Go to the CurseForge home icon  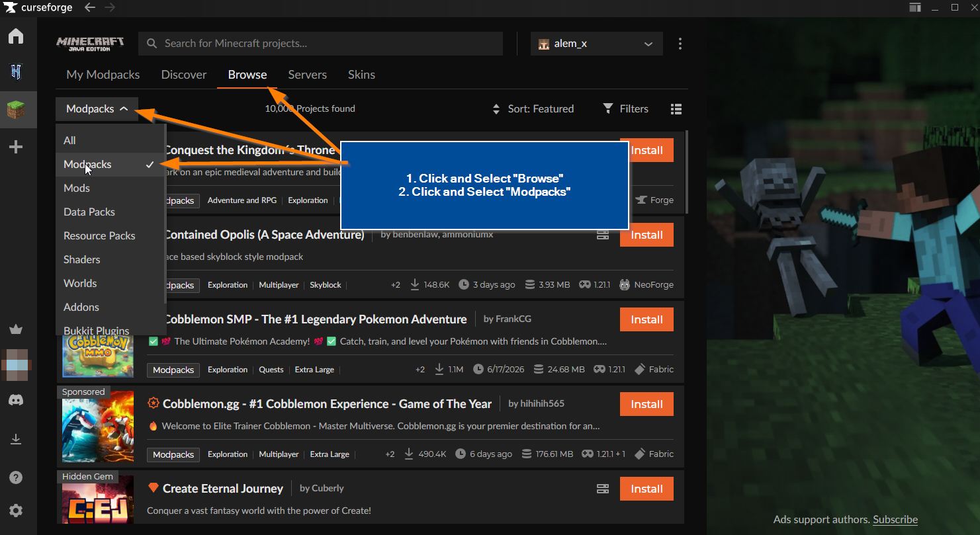[x=16, y=36]
